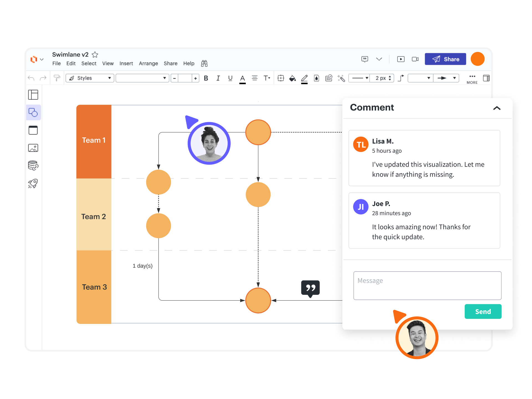
Task: Open the binoculars search feature
Action: click(204, 63)
